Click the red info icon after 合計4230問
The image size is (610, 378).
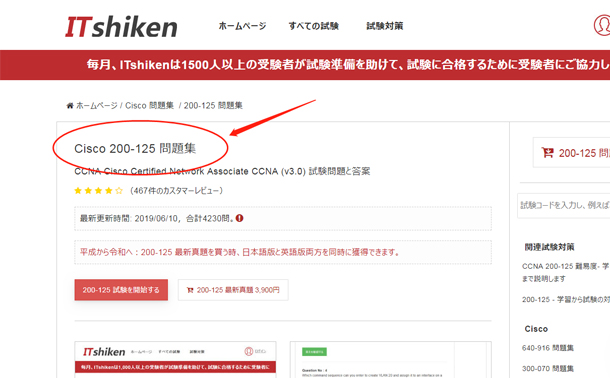tap(240, 218)
